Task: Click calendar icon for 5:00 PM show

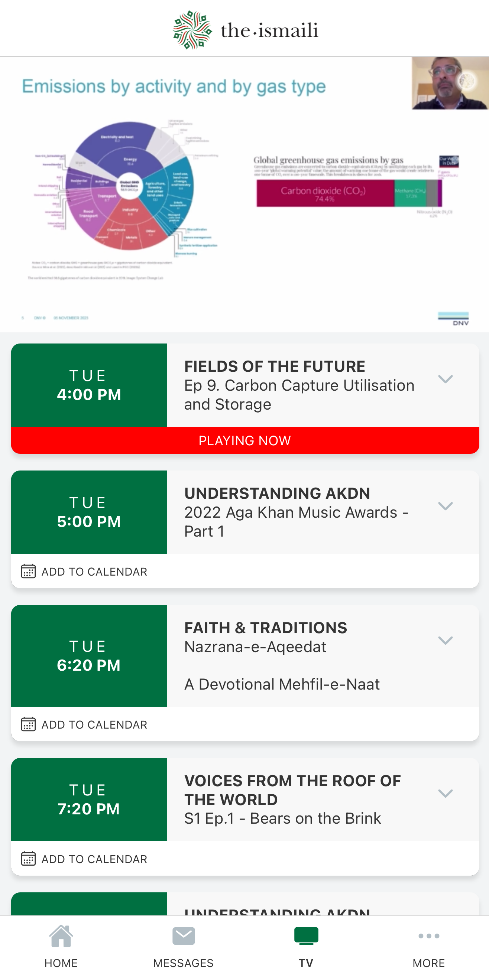Action: (28, 571)
